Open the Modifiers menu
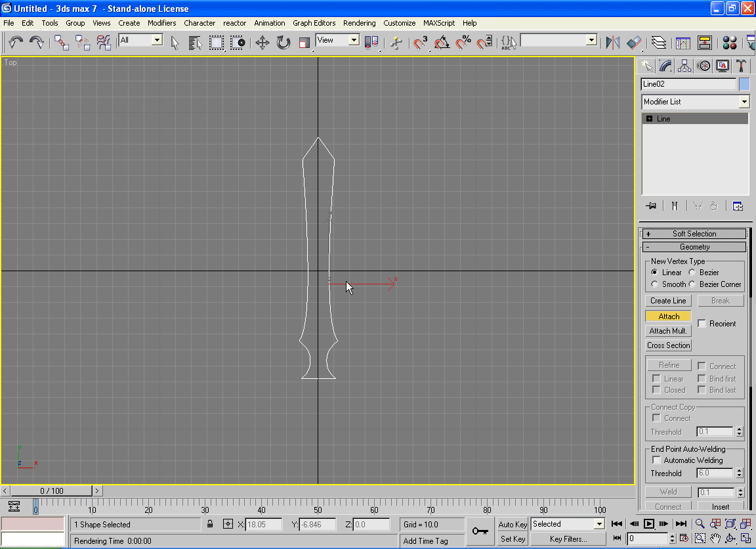The image size is (756, 549). 161,23
